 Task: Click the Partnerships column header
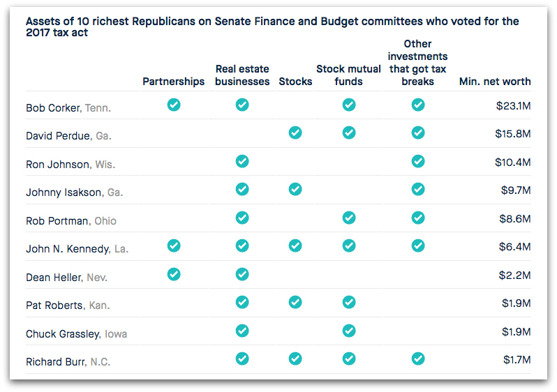174,82
